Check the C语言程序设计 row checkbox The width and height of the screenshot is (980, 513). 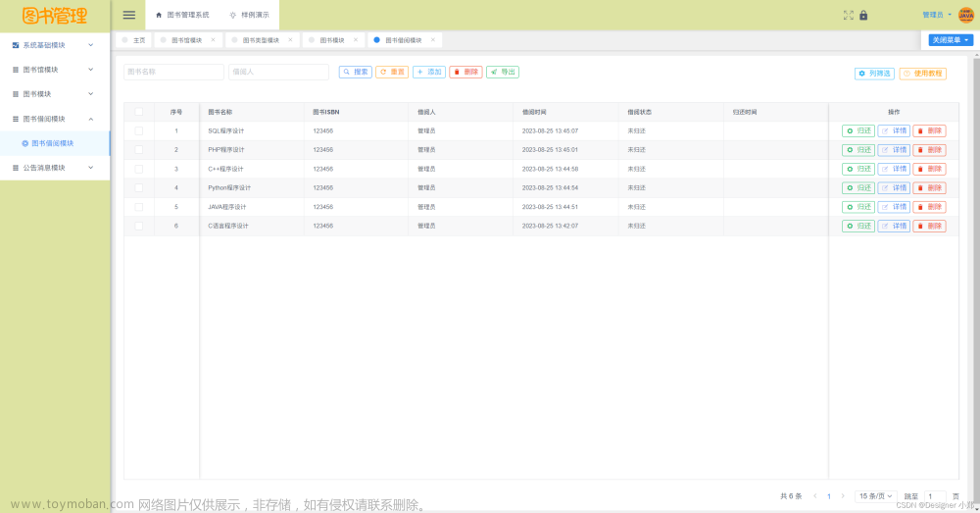(x=139, y=226)
